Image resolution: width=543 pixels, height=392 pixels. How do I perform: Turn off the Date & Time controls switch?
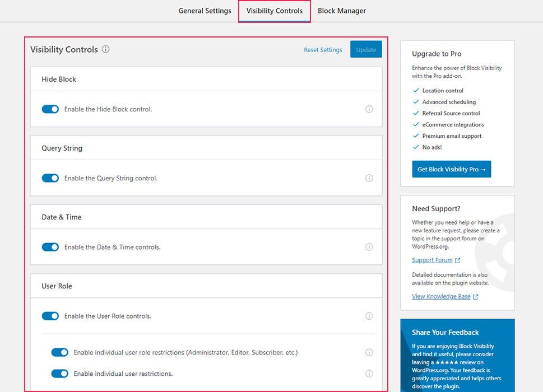[x=50, y=247]
